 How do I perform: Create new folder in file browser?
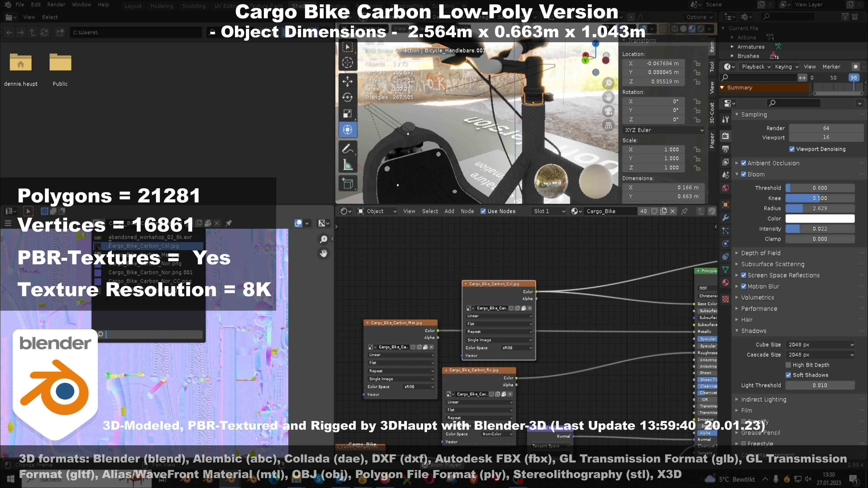[x=60, y=32]
